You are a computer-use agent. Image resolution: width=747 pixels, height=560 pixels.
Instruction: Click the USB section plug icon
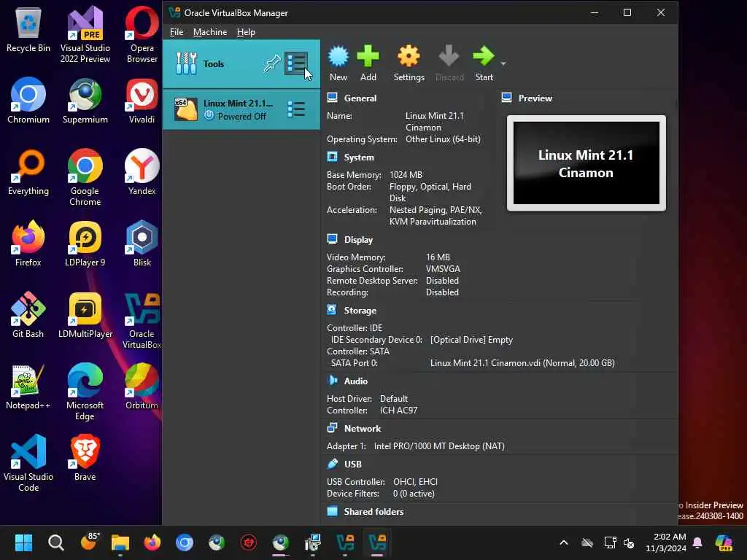pos(333,464)
